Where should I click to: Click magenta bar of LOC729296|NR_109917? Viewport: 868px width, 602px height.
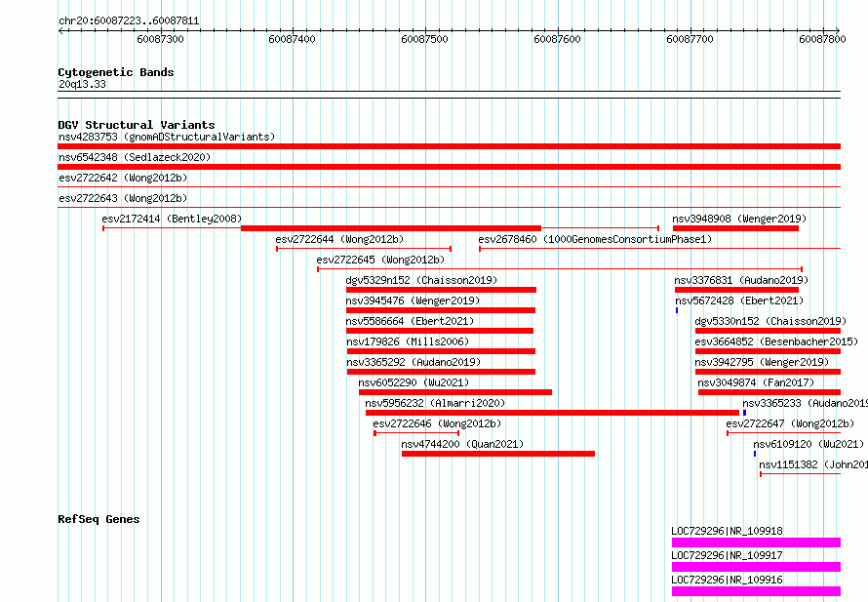756,567
